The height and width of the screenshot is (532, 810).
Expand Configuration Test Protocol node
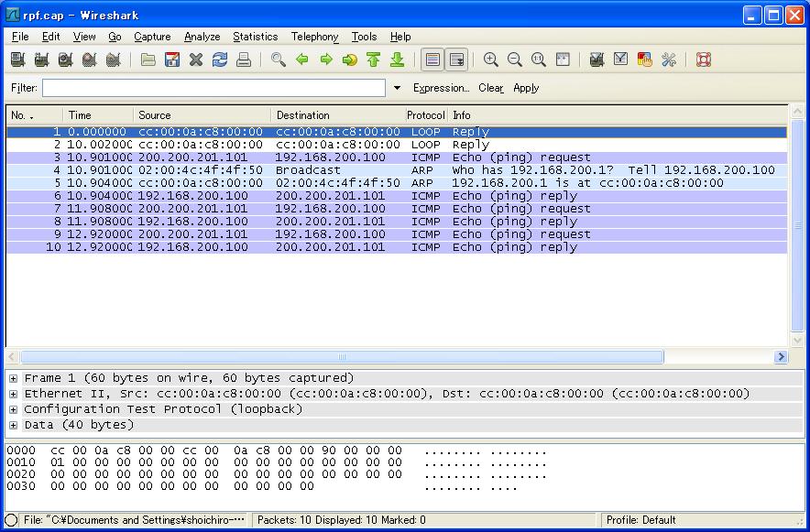14,409
